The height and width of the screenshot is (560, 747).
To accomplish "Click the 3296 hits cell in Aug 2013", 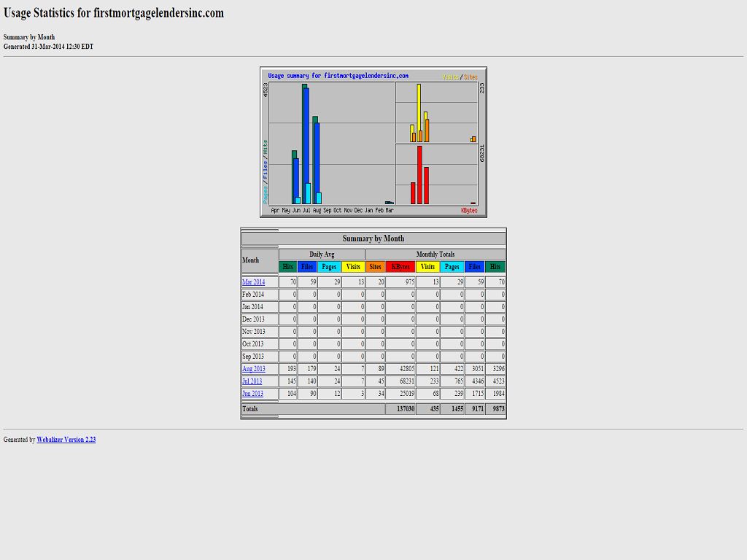I will pos(495,368).
